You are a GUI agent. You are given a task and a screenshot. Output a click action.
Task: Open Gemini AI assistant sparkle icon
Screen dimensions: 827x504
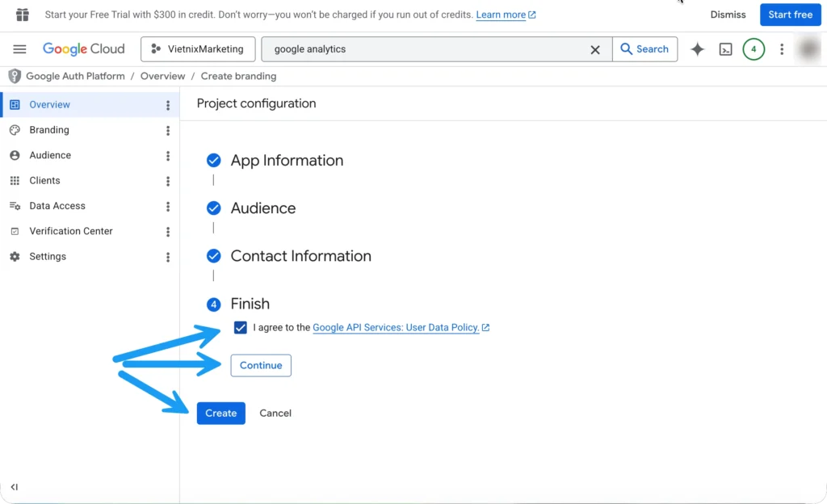[x=698, y=49]
